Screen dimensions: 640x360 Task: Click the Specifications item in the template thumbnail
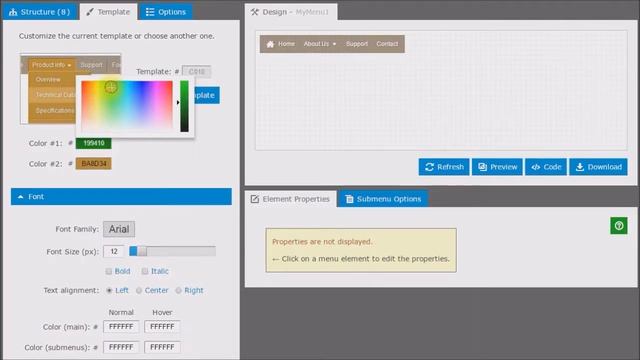pyautogui.click(x=55, y=111)
